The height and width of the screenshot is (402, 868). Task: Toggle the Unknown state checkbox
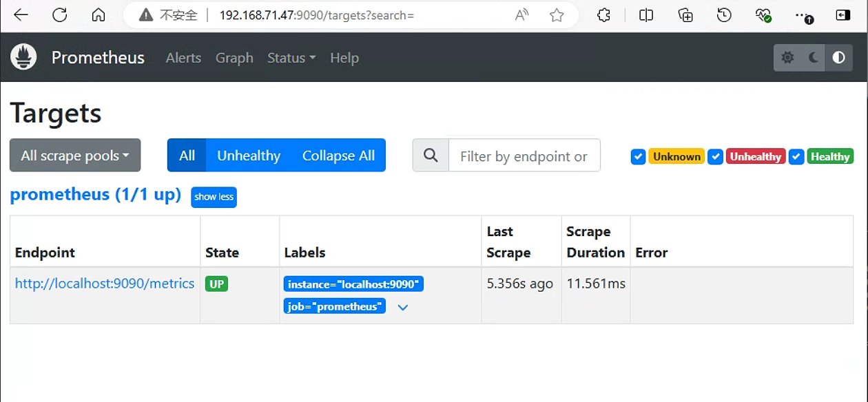pos(638,157)
